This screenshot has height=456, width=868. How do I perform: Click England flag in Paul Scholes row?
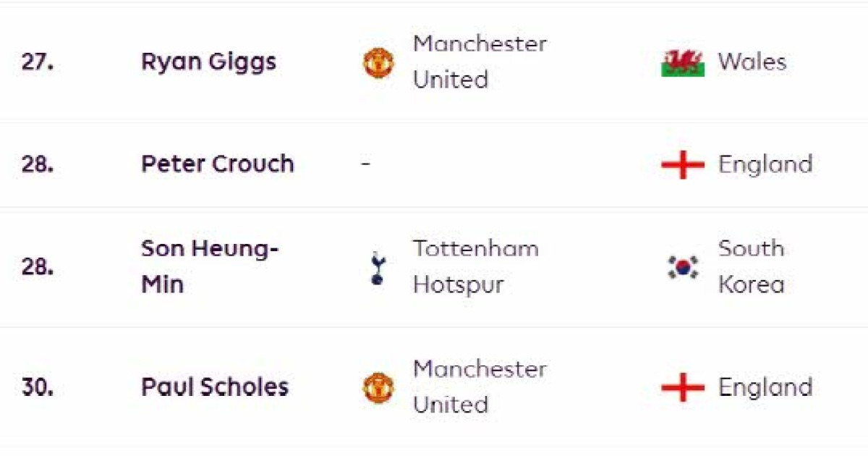[x=683, y=388]
